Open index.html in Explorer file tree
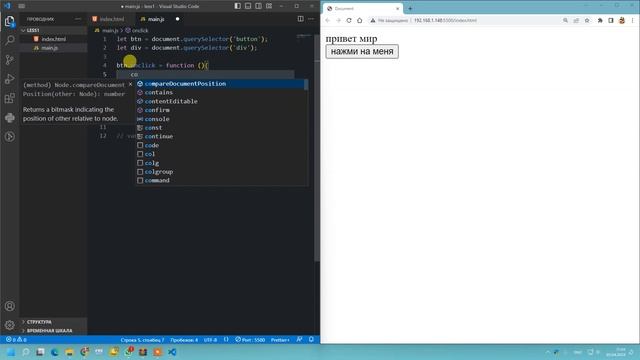 tap(53, 39)
